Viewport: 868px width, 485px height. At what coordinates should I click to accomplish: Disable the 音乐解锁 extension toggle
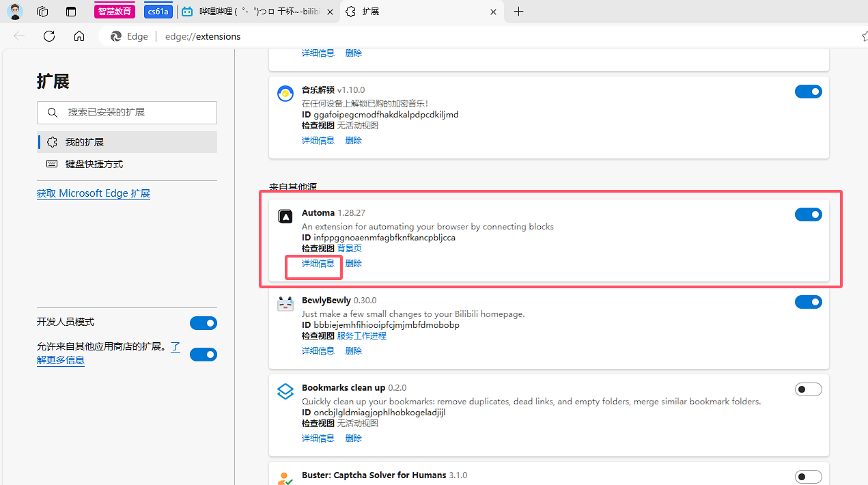click(x=809, y=92)
